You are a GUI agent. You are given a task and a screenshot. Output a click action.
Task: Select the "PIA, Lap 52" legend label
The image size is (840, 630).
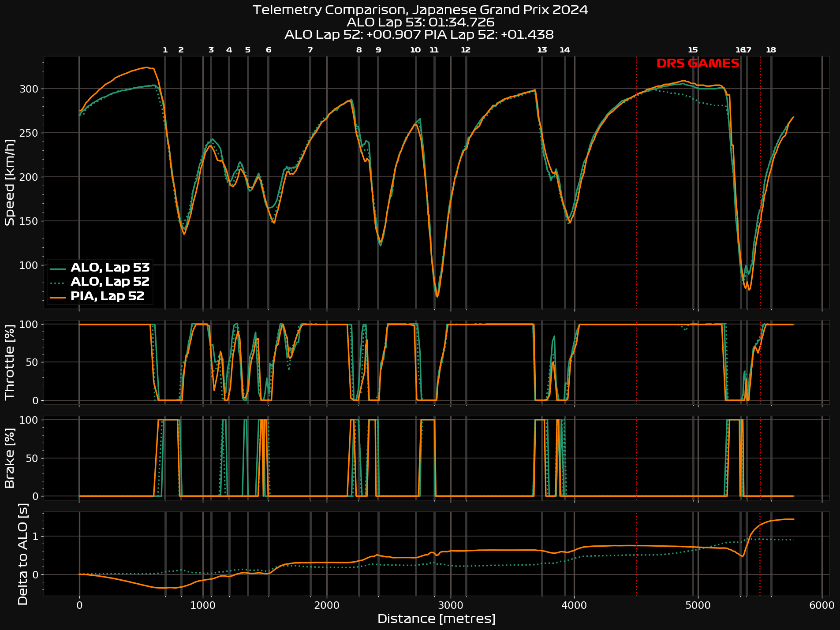[107, 296]
